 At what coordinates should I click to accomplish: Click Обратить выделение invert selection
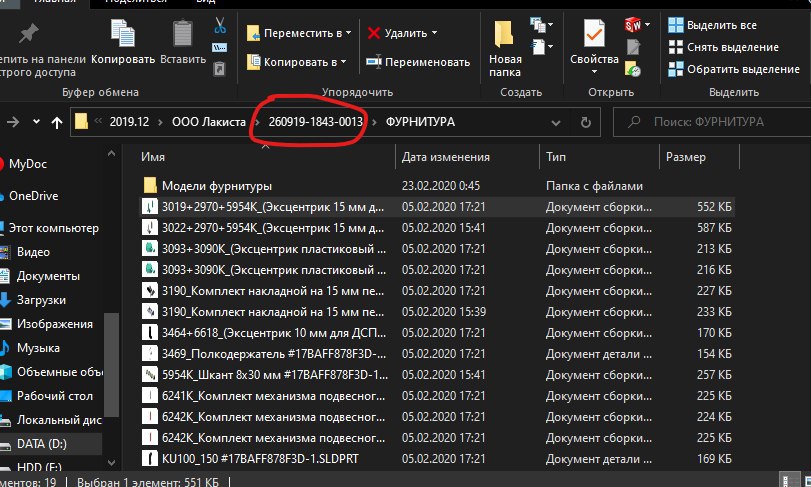[734, 69]
